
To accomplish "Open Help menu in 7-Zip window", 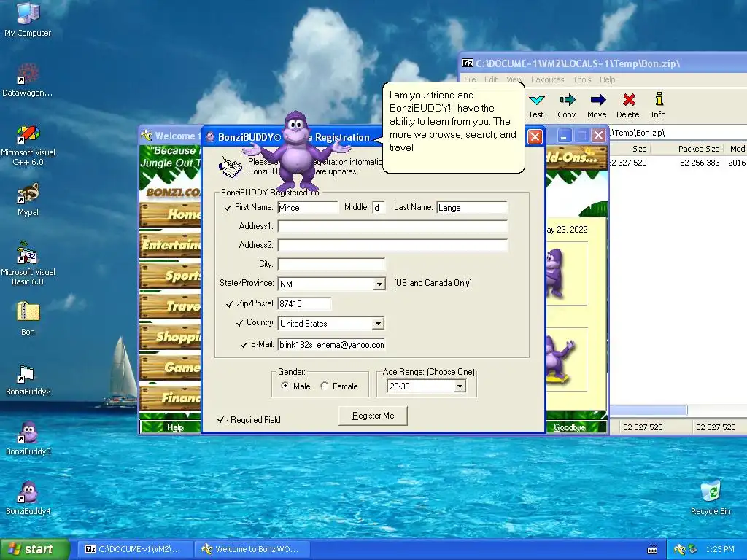I will [607, 79].
